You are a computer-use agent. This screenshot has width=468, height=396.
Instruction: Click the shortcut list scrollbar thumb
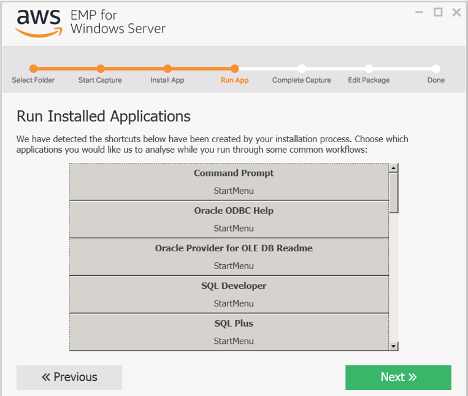tap(394, 193)
